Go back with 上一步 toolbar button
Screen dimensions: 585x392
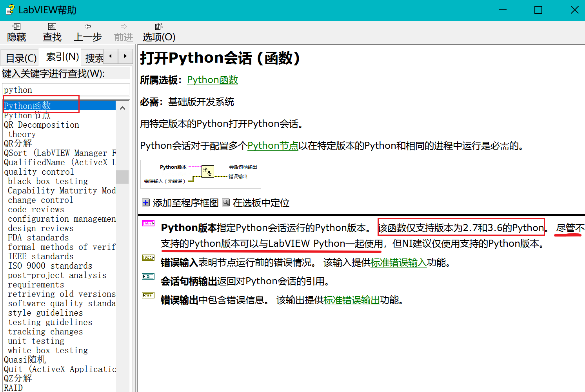coord(88,33)
